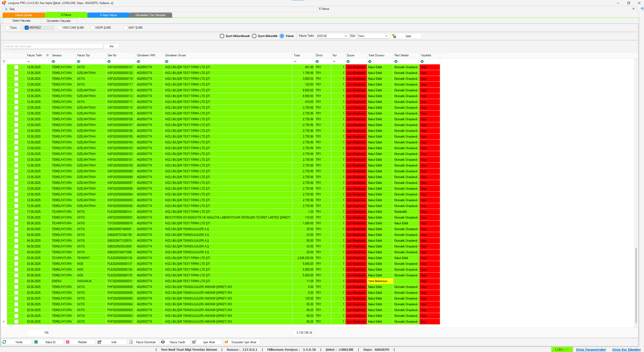
Task: Check the HIDIR ŞUBE checkbox
Action: pyautogui.click(x=93, y=28)
